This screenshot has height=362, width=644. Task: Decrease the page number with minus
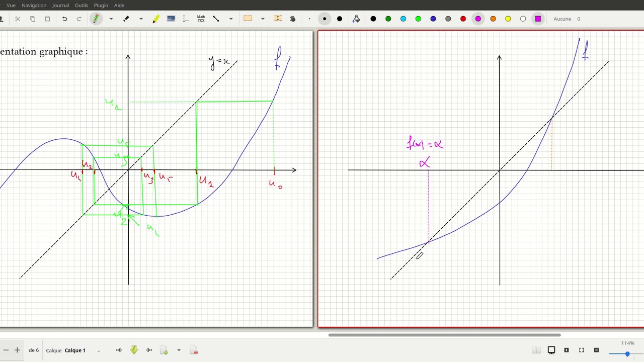(6, 350)
